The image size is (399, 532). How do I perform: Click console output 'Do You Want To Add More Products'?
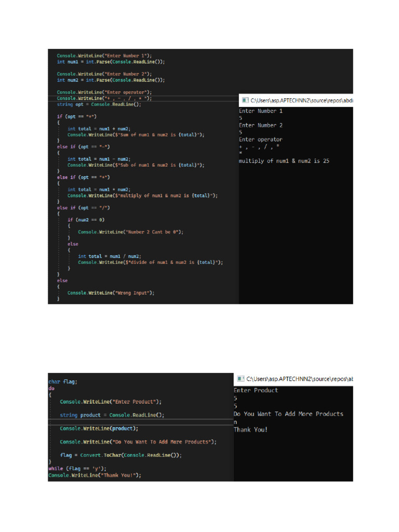tap(288, 414)
